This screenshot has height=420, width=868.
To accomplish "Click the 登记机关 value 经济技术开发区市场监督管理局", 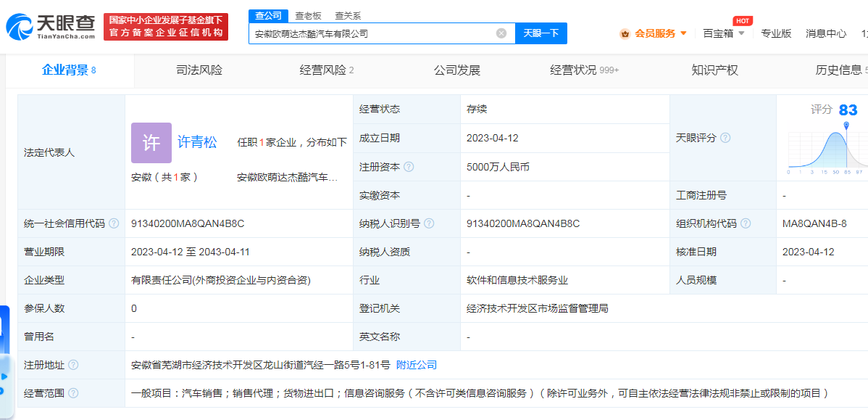I will click(538, 308).
